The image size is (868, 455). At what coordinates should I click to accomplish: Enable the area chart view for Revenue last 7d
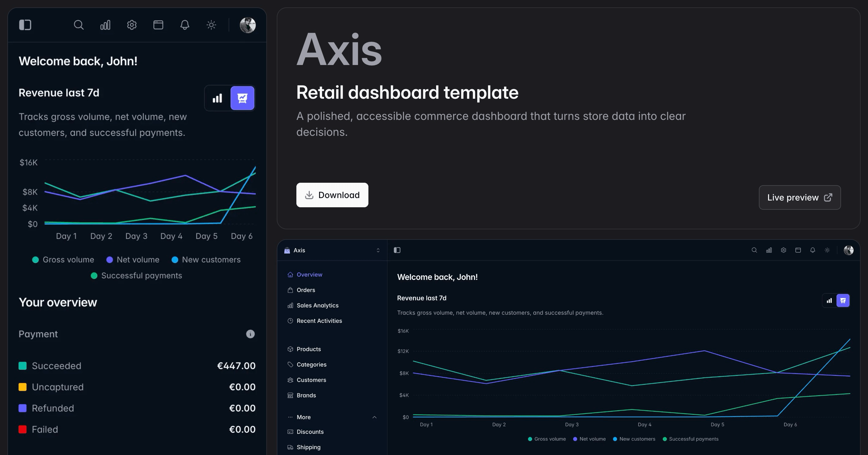(243, 98)
